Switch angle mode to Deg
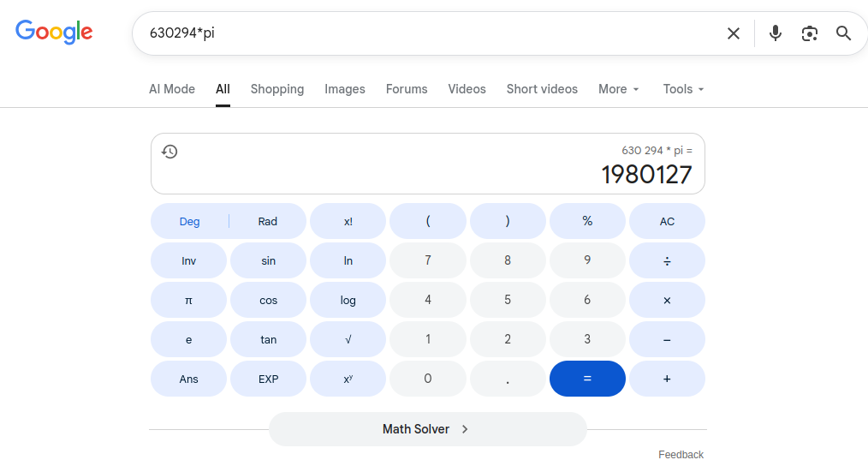 coord(189,221)
